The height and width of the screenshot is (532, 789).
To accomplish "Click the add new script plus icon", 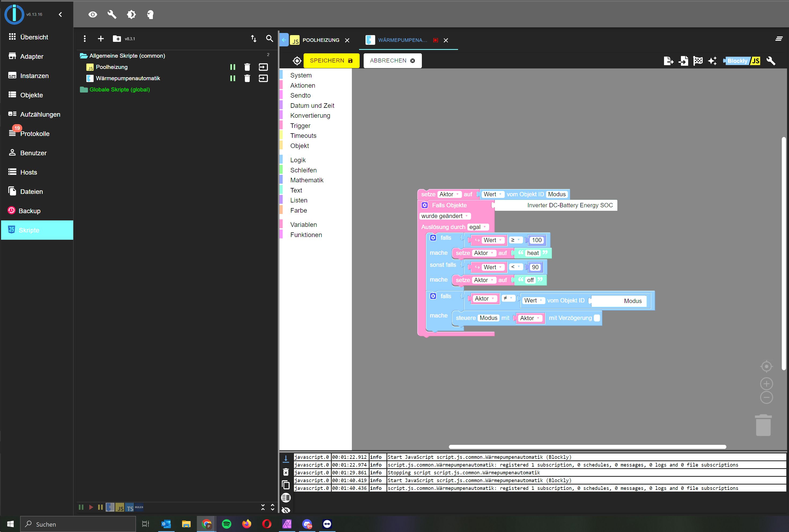I will tap(101, 39).
